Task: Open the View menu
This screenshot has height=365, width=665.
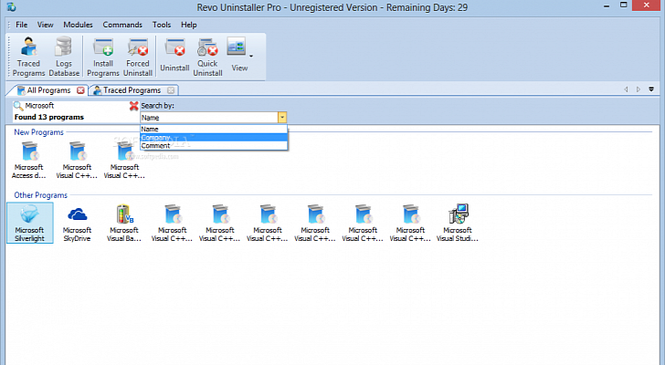Action: [45, 25]
